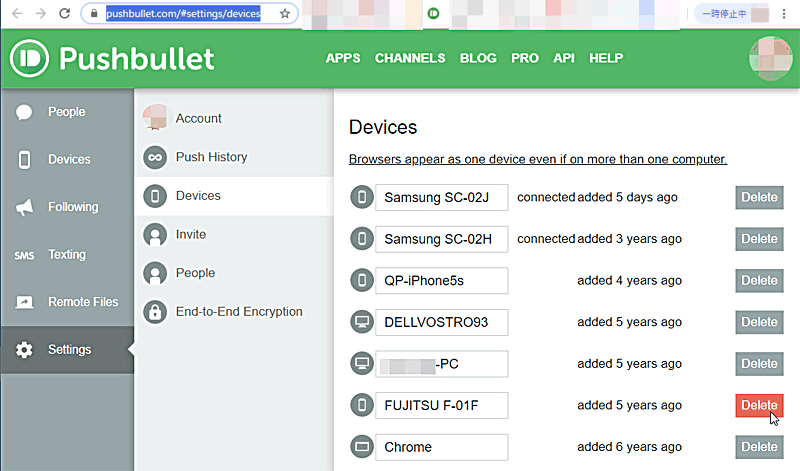The height and width of the screenshot is (471, 800).
Task: Click the 'added 6 years ago' text
Action: (x=629, y=447)
